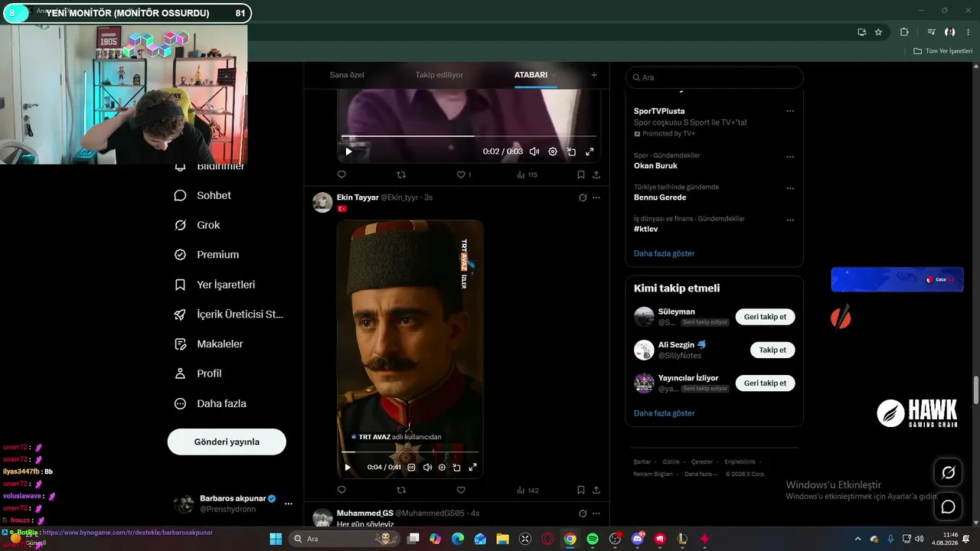View analytics showing 115 views

point(527,174)
